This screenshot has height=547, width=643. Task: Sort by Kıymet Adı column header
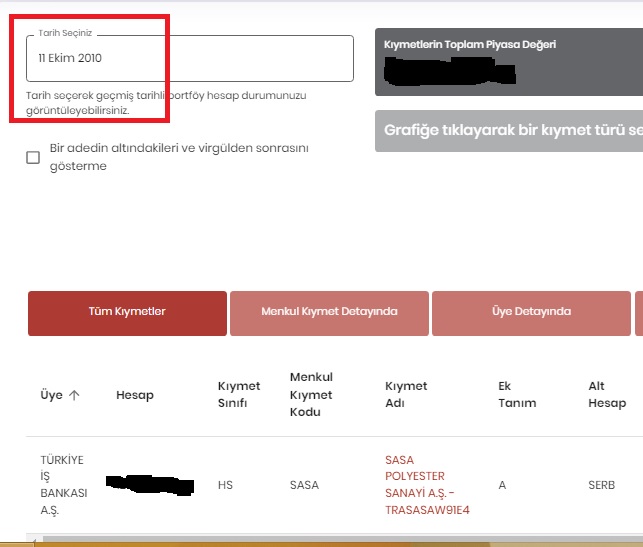(x=406, y=394)
